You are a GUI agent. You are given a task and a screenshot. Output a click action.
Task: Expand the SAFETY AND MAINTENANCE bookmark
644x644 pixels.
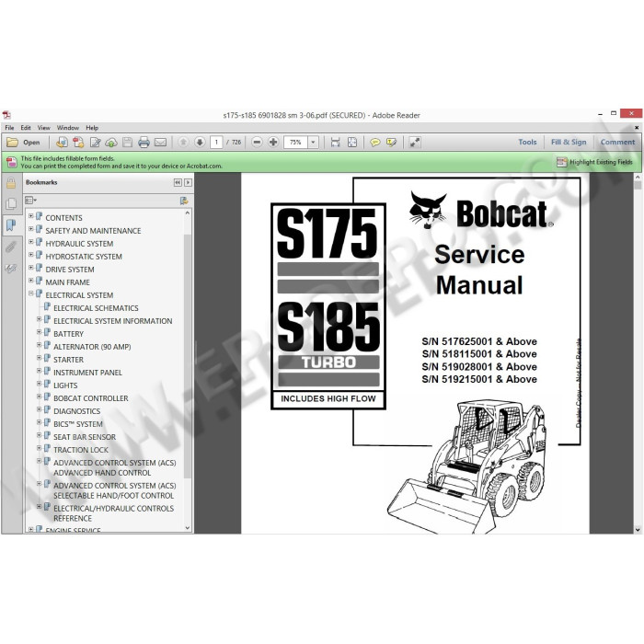coord(30,229)
